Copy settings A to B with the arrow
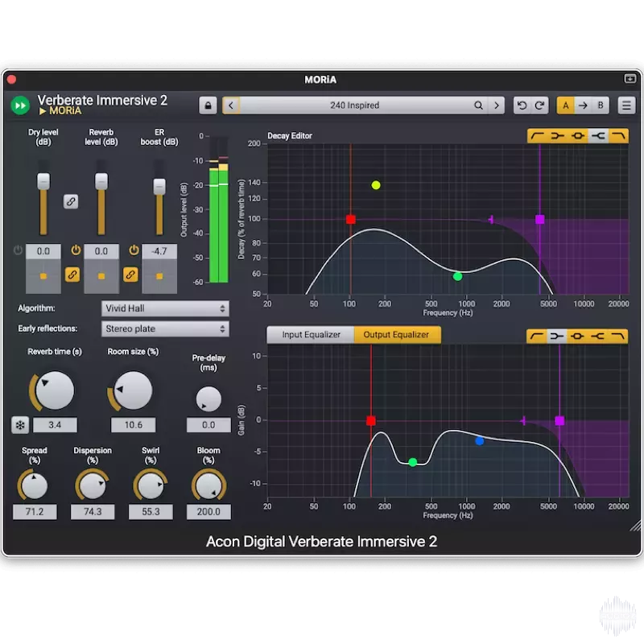The image size is (644, 644). [x=583, y=105]
